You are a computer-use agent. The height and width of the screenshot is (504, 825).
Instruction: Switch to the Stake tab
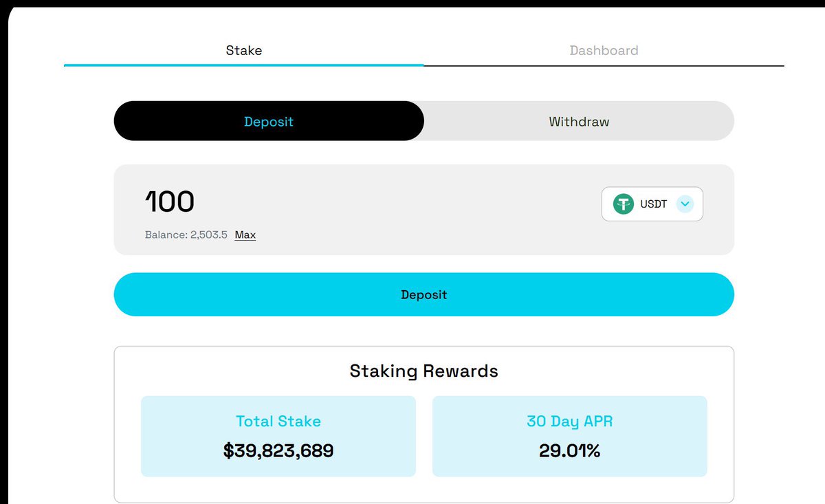coord(243,50)
